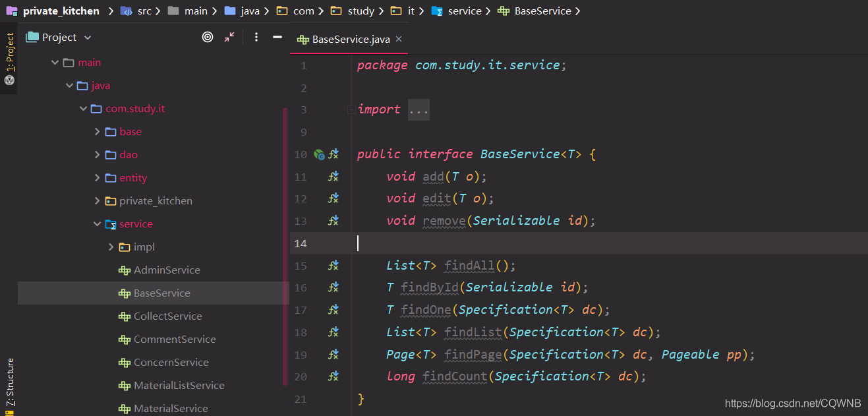Collapse the service package
This screenshot has height=416, width=868.
(x=97, y=224)
